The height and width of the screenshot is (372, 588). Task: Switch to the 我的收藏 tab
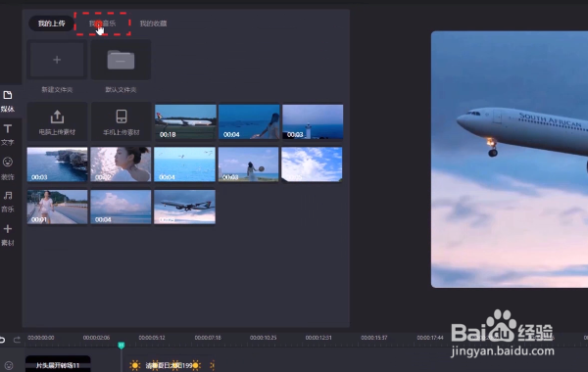click(x=153, y=23)
